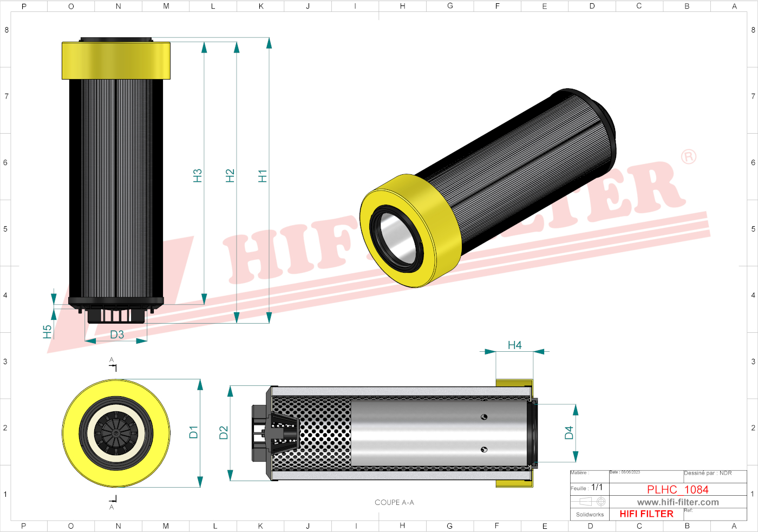The height and width of the screenshot is (532, 758).
Task: Select the D3 diameter label
Action: pyautogui.click(x=117, y=334)
